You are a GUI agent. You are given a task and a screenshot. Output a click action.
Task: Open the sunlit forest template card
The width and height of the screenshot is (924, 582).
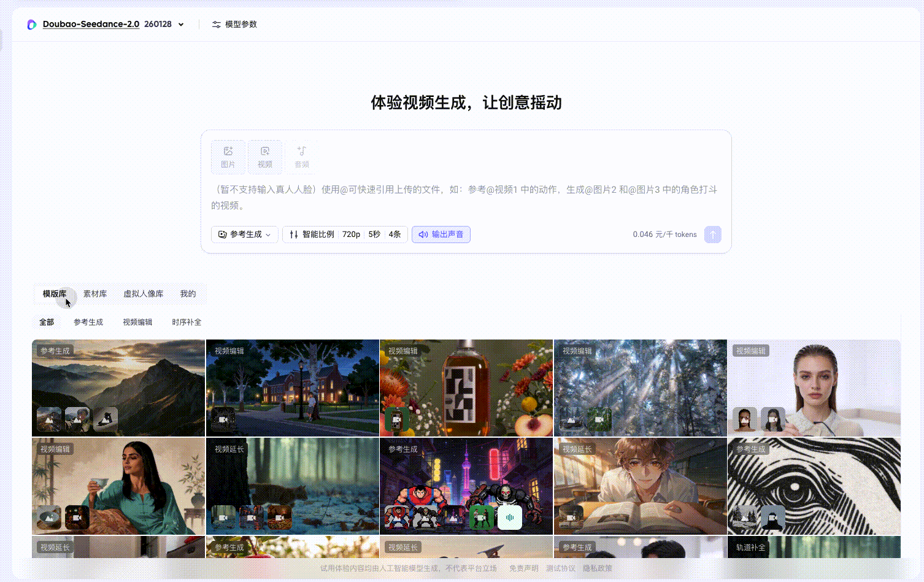(641, 388)
